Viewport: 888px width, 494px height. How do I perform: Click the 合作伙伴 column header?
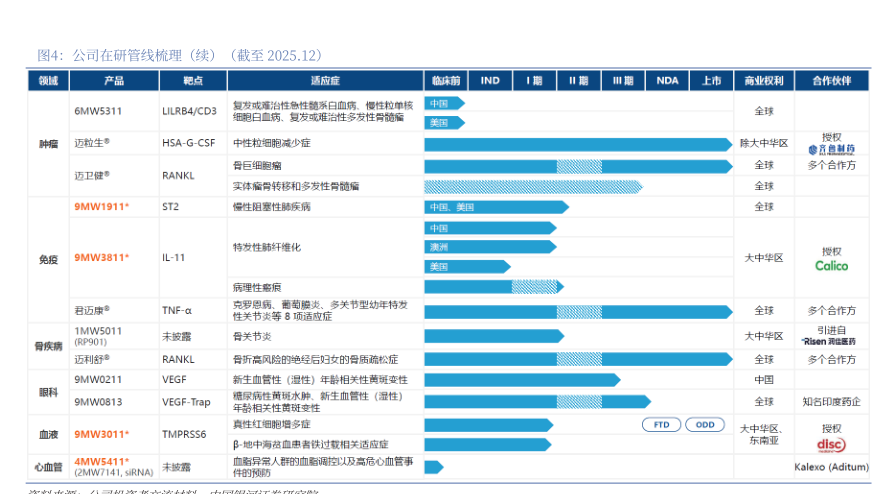(x=830, y=80)
